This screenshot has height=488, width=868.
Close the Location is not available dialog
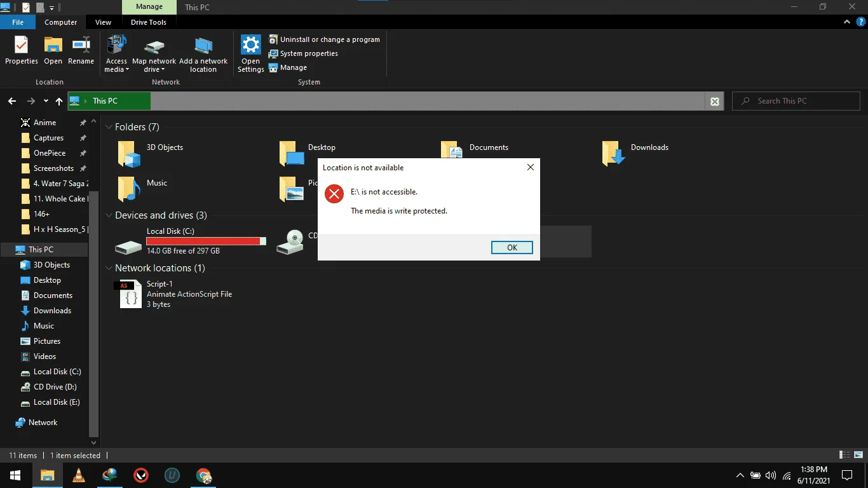coord(531,168)
